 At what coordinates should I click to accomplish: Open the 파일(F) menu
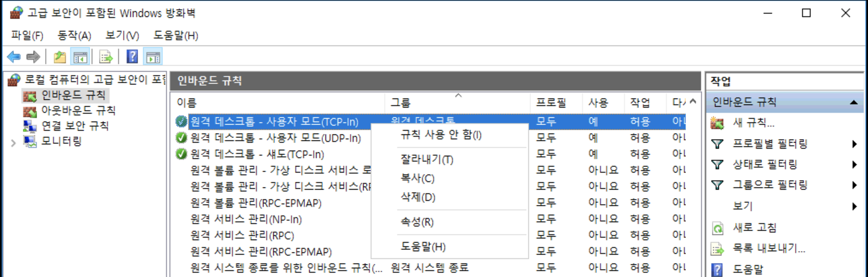(27, 35)
